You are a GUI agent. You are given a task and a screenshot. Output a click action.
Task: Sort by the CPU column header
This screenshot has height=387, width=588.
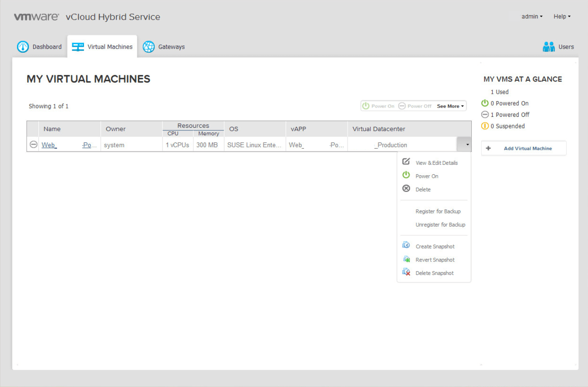click(x=178, y=133)
